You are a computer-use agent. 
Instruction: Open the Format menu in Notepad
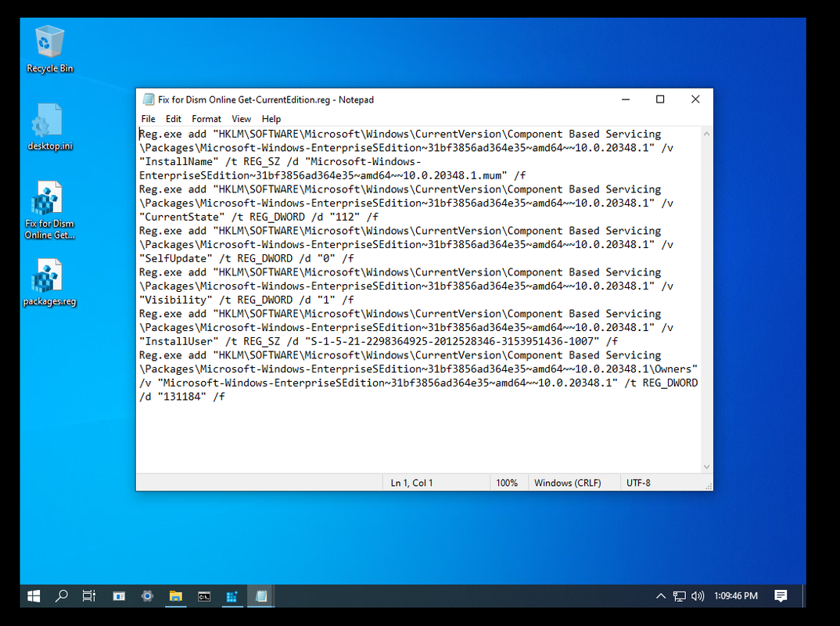point(206,119)
